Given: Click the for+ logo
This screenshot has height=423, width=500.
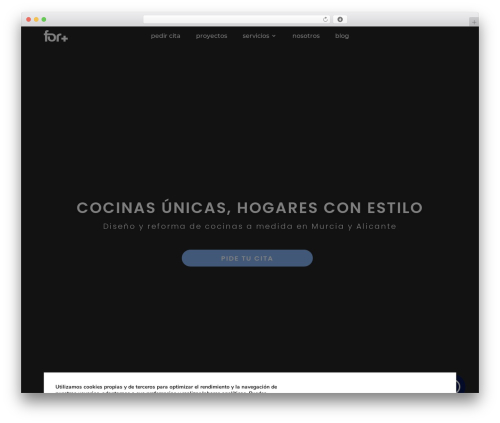Looking at the screenshot, I should (x=56, y=36).
